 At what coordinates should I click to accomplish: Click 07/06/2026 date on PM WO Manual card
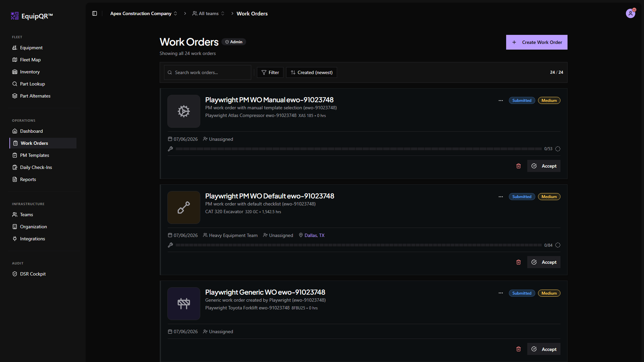tap(185, 139)
